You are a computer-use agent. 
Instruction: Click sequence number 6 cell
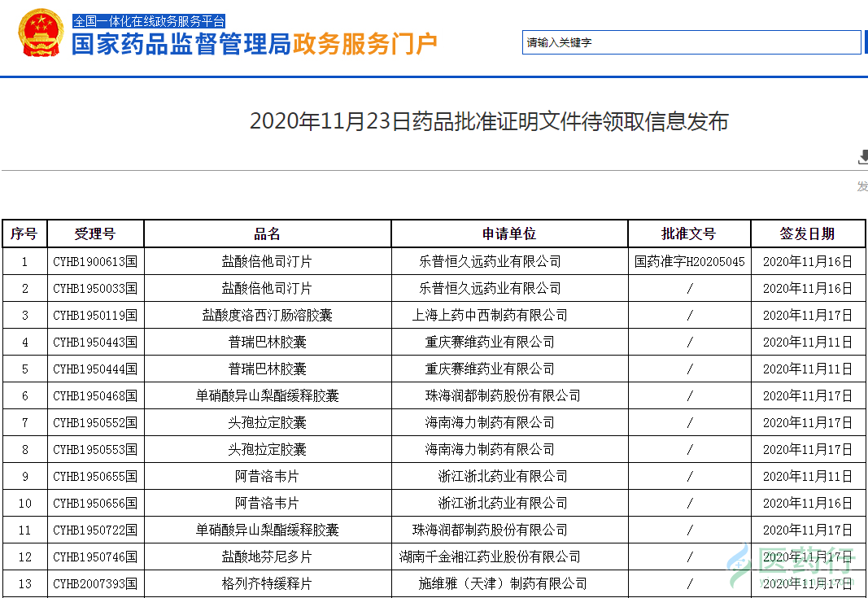point(24,396)
